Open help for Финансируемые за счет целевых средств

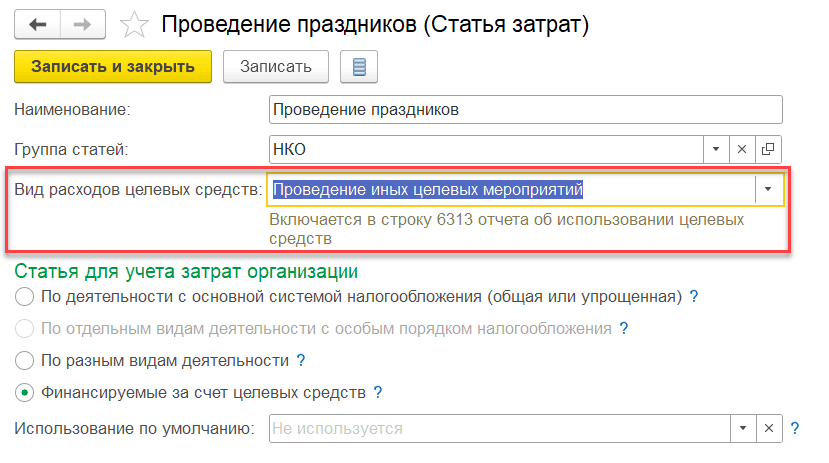pyautogui.click(x=378, y=392)
